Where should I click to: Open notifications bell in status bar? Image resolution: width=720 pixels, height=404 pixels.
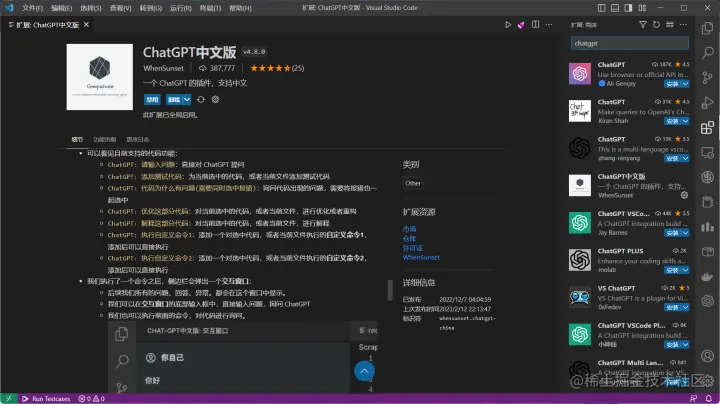click(x=709, y=398)
